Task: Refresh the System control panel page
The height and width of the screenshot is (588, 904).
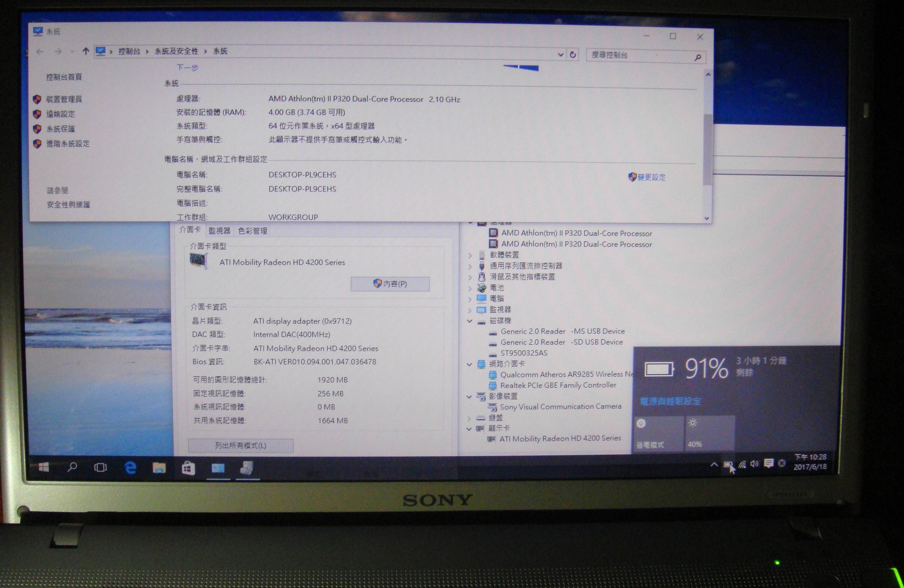Action: [573, 55]
